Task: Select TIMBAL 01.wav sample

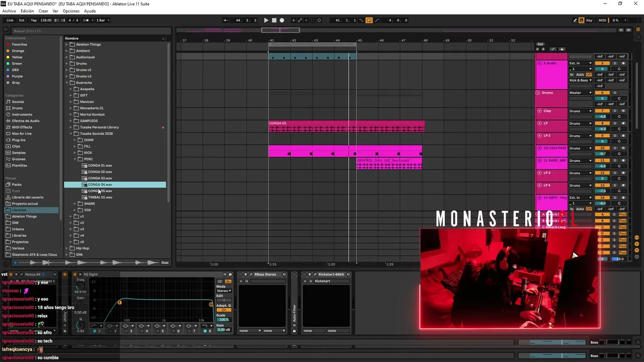Action: pyautogui.click(x=100, y=197)
